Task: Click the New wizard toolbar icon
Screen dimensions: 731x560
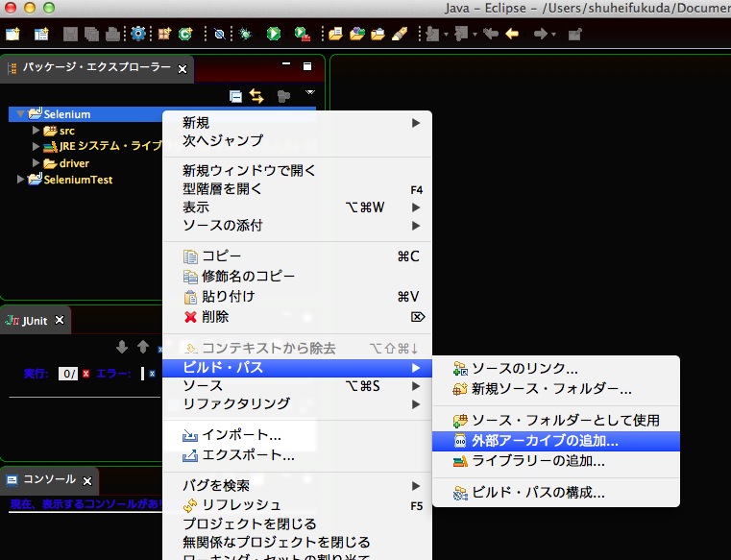Action: [13, 34]
